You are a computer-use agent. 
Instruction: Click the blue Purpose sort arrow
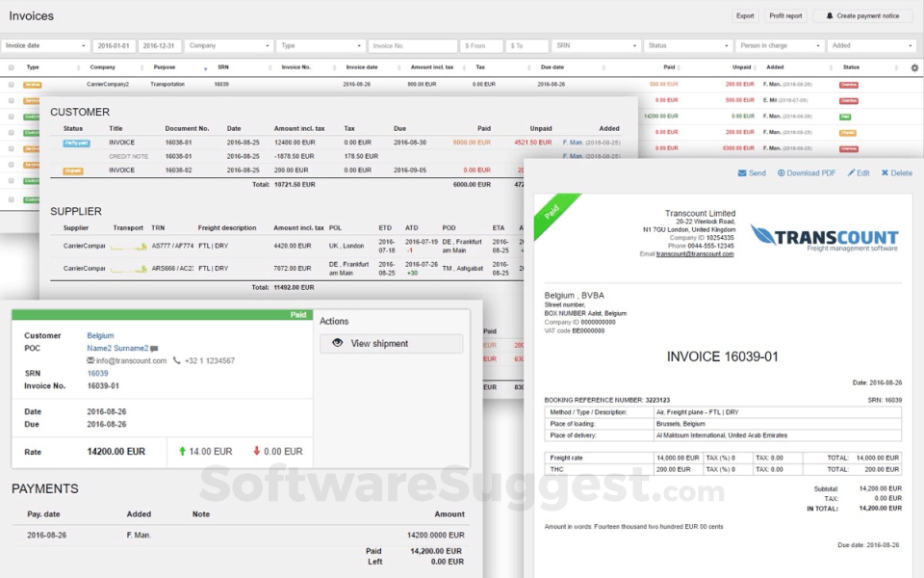coord(206,69)
